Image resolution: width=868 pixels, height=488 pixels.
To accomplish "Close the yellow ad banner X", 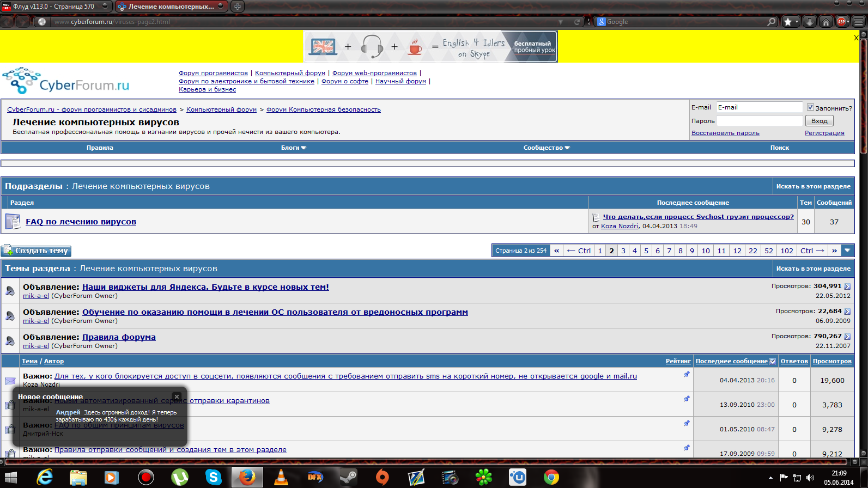I will point(856,38).
